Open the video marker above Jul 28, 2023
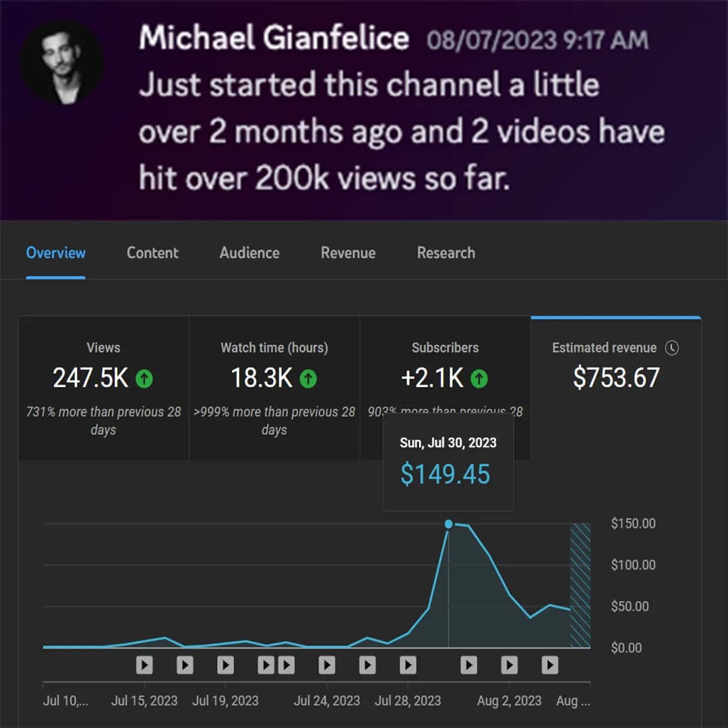 pyautogui.click(x=408, y=665)
